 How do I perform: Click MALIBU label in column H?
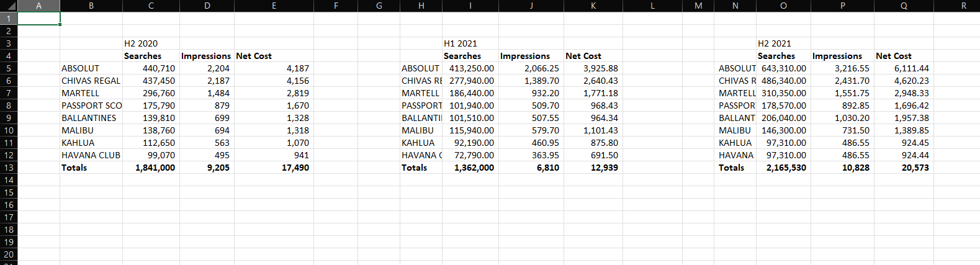(x=421, y=130)
